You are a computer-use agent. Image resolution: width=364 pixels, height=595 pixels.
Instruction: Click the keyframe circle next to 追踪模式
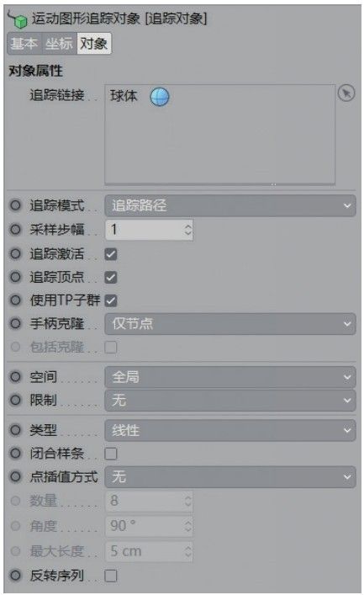pyautogui.click(x=15, y=205)
